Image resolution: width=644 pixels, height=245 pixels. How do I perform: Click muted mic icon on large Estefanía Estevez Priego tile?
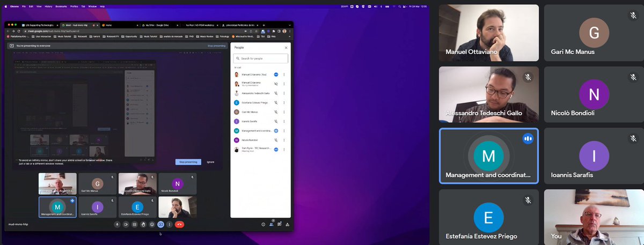[x=528, y=200]
